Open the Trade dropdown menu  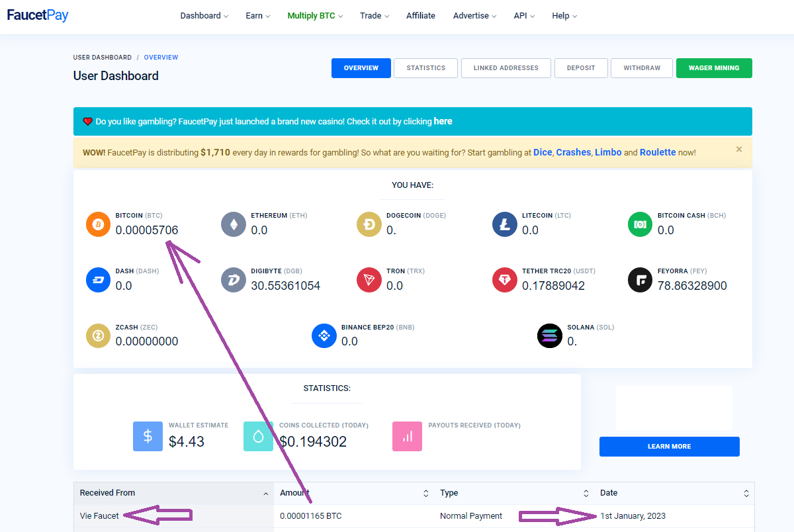(375, 16)
